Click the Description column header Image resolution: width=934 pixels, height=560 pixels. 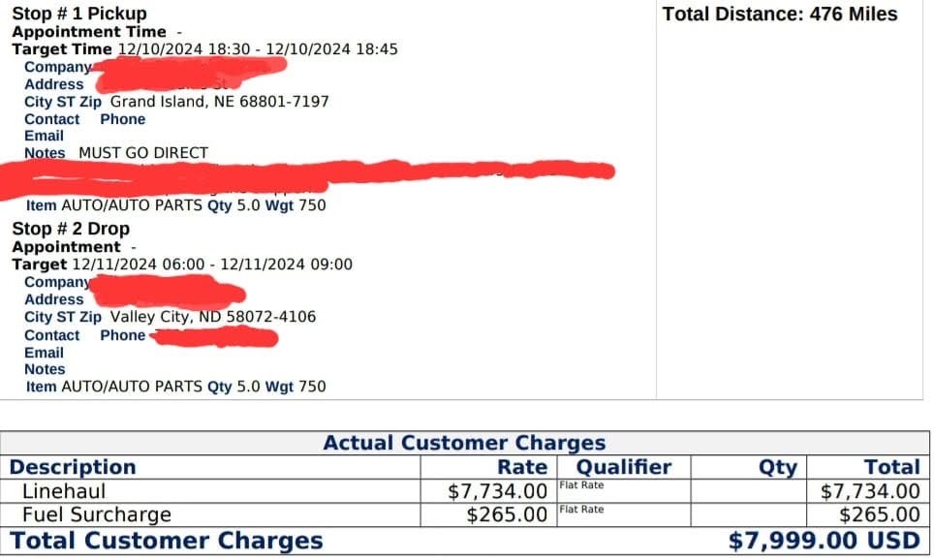(x=73, y=467)
